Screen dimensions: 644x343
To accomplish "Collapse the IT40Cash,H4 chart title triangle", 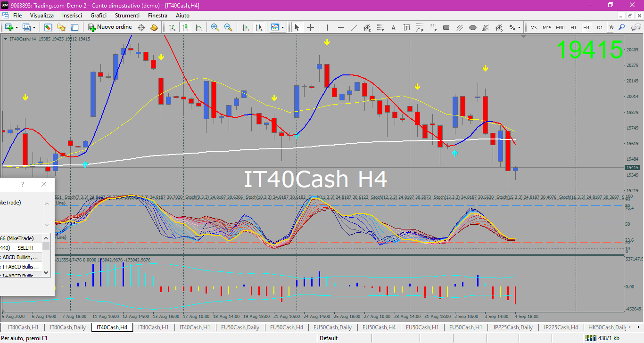I will coord(5,39).
